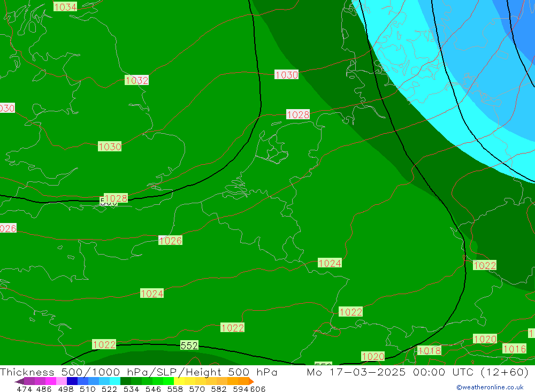Click the 1016 pressure label
Image resolution: width=535 pixels, height=392 pixels.
[514, 349]
